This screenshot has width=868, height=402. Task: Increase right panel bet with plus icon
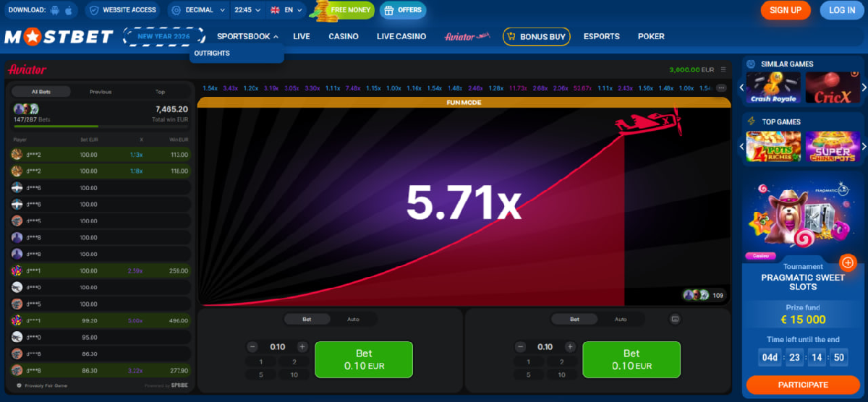click(570, 347)
